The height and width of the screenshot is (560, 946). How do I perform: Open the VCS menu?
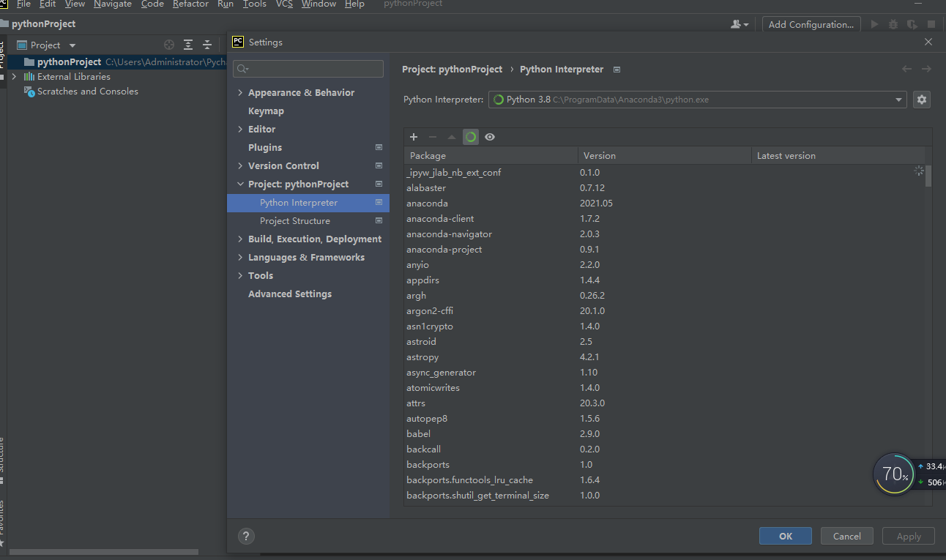[284, 4]
